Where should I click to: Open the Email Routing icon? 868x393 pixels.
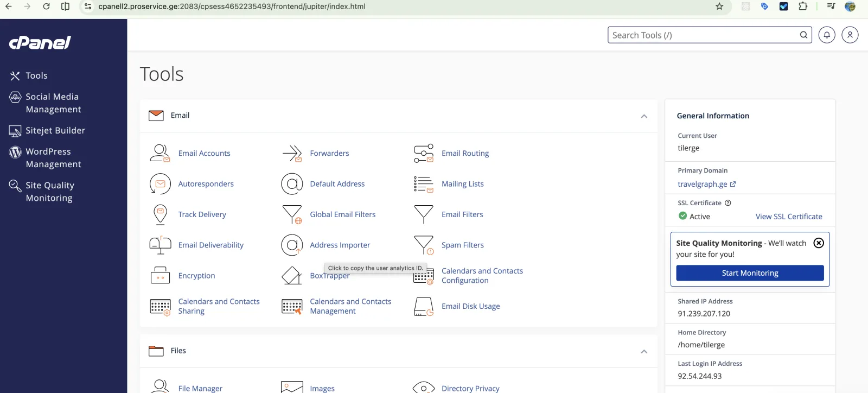pyautogui.click(x=424, y=153)
